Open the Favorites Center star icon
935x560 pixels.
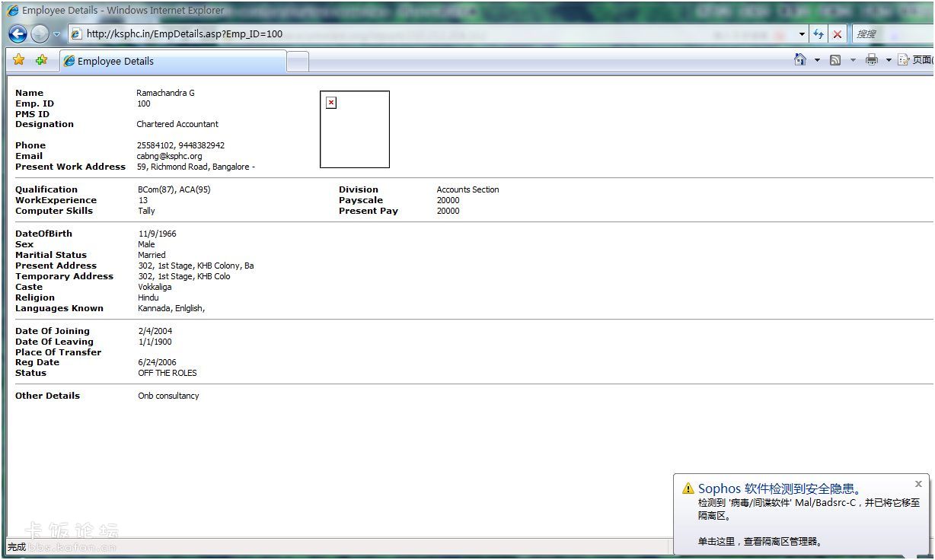click(19, 60)
